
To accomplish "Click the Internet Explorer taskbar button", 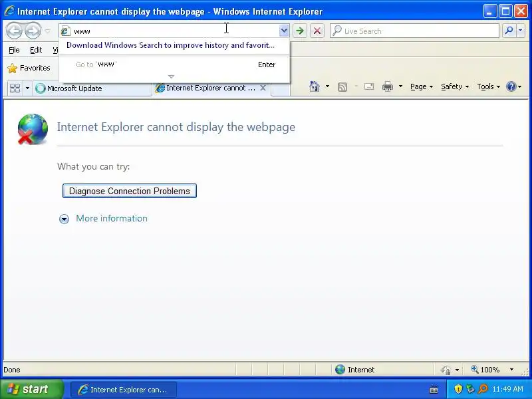I will (x=124, y=390).
